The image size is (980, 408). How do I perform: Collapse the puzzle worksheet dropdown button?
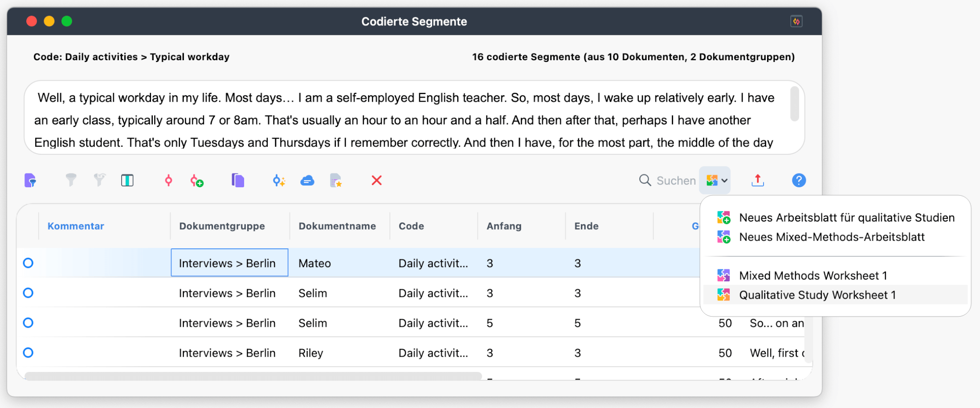pos(715,181)
